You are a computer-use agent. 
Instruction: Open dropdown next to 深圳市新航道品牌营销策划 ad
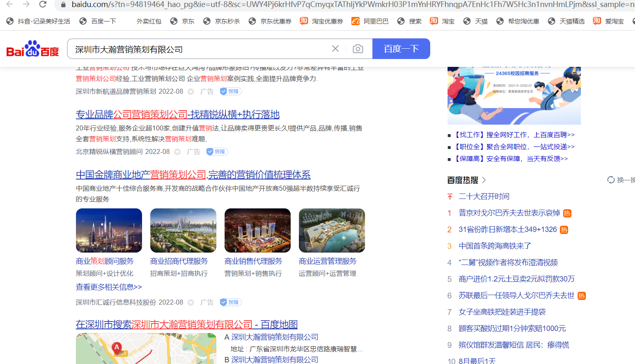click(191, 92)
